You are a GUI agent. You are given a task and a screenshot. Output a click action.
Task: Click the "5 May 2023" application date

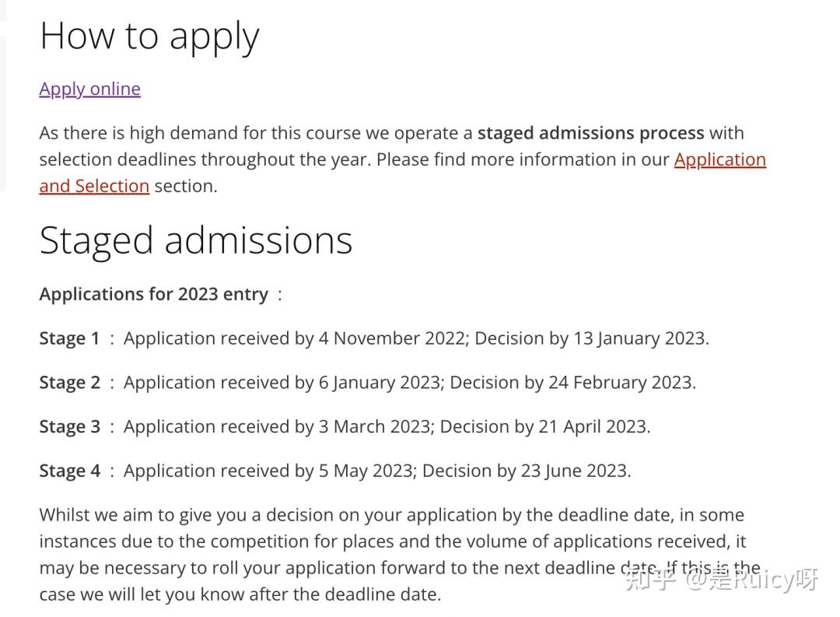coord(365,471)
